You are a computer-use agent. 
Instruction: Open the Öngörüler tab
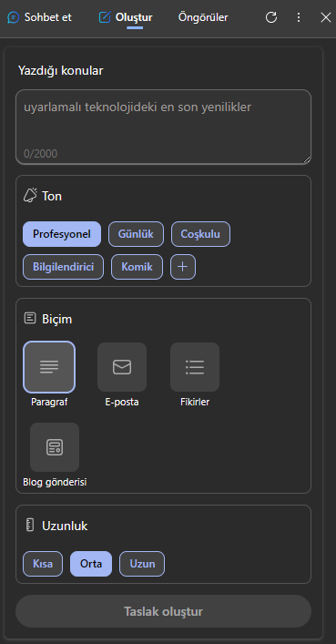point(203,17)
